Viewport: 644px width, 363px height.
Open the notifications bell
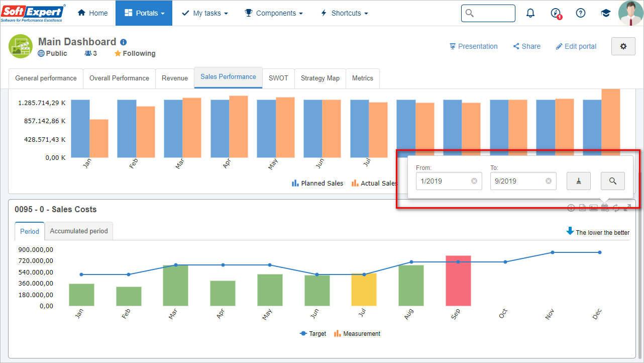[530, 13]
